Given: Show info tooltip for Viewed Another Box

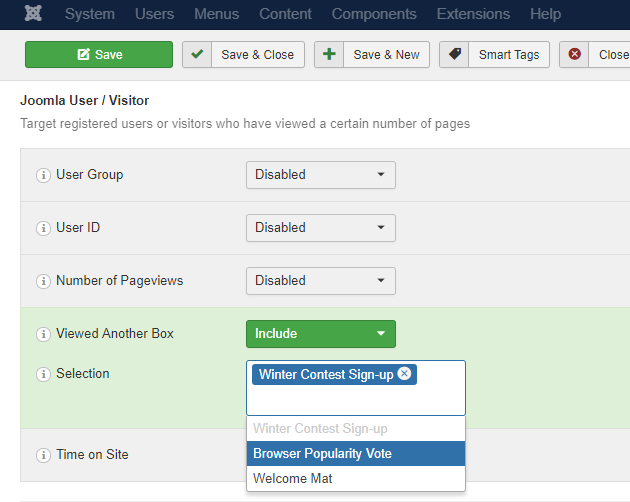Looking at the screenshot, I should [43, 334].
